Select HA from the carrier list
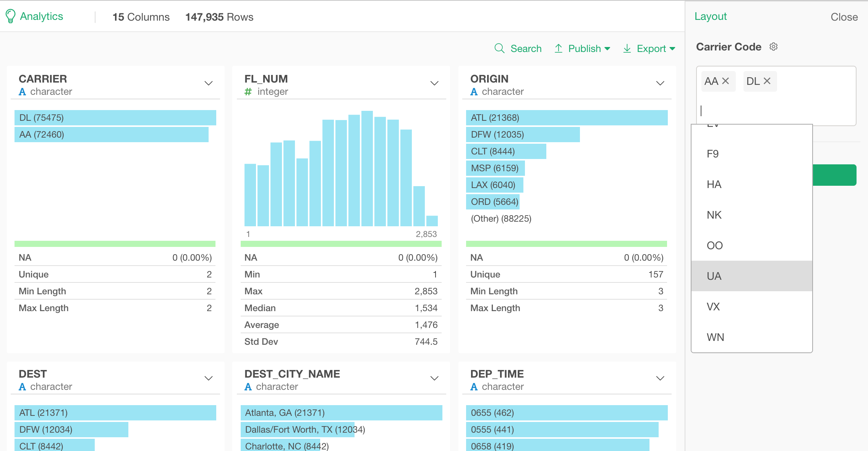This screenshot has width=868, height=451. click(x=751, y=184)
